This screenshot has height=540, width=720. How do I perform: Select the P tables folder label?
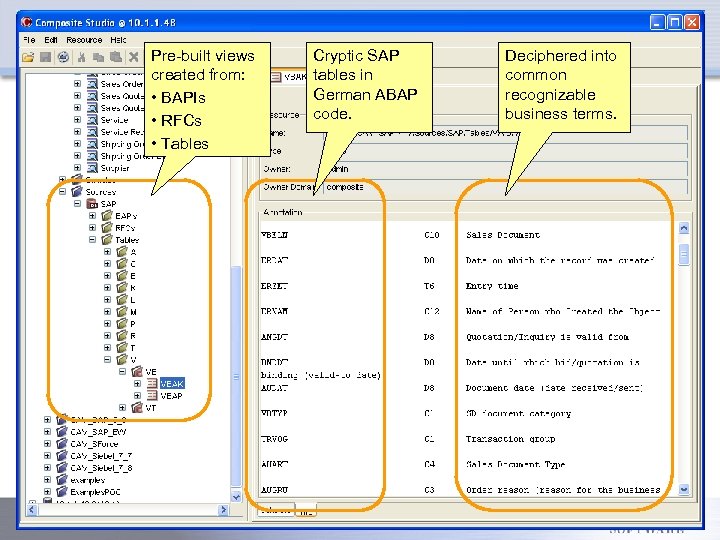(x=133, y=323)
